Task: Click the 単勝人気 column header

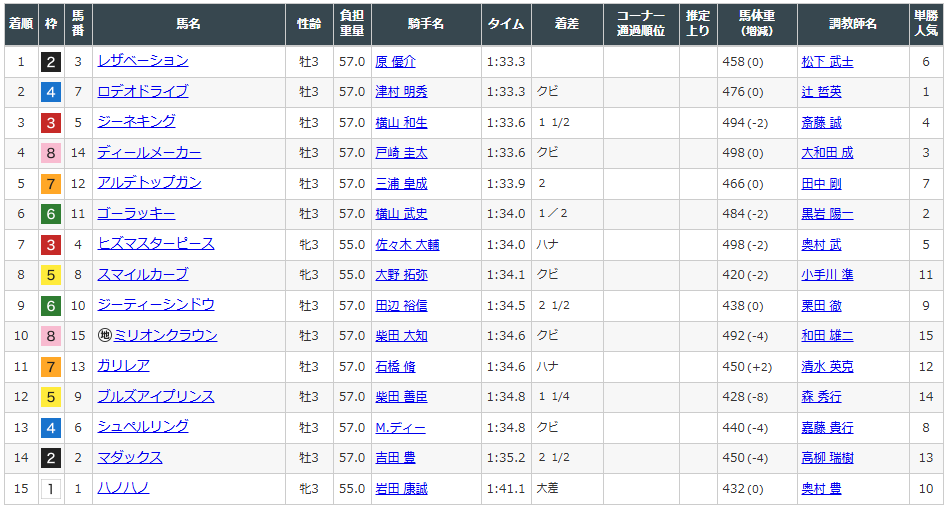Action: pos(926,23)
